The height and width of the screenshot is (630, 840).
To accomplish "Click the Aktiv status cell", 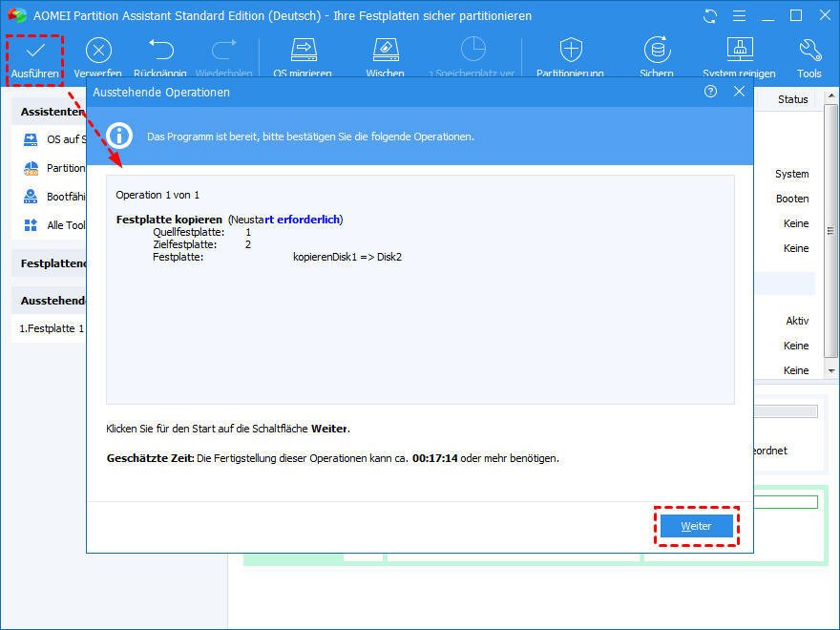I will click(x=797, y=321).
